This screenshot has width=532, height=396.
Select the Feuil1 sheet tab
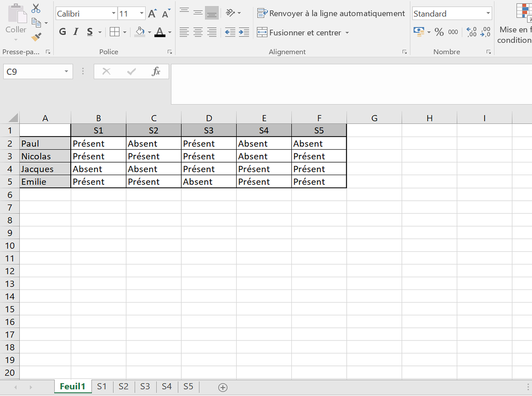(73, 387)
